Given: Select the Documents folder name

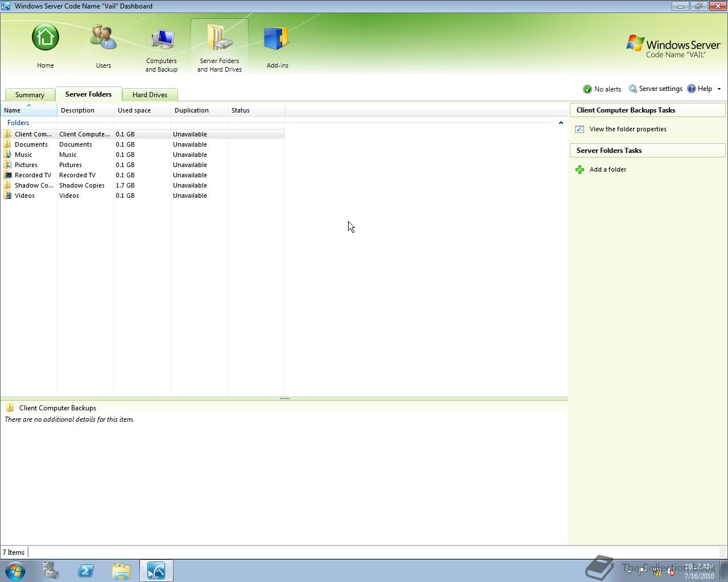Looking at the screenshot, I should (x=31, y=144).
